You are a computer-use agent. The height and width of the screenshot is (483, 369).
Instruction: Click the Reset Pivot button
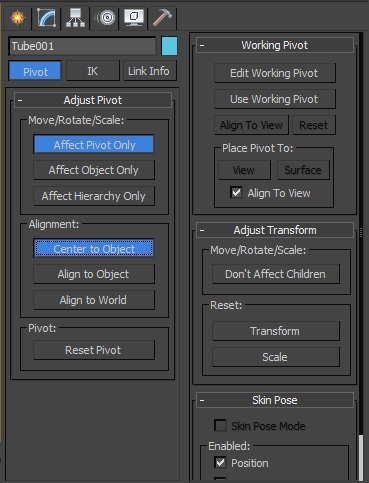pyautogui.click(x=94, y=350)
